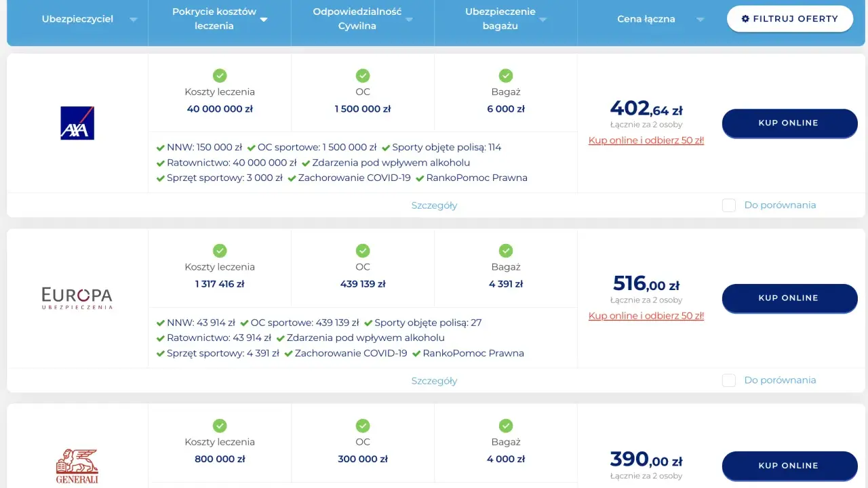Viewport: 868px width, 488px height.
Task: Click the checkmark beside Sprzęt sportowy: 3 000 zł
Action: (161, 178)
